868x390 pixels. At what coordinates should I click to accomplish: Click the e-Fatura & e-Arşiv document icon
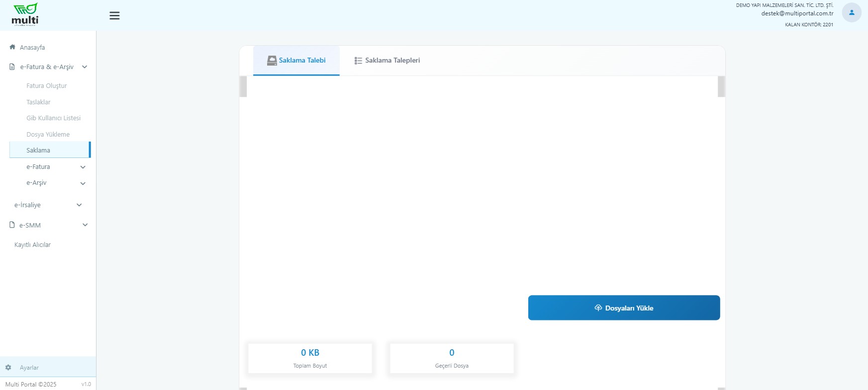[x=12, y=67]
